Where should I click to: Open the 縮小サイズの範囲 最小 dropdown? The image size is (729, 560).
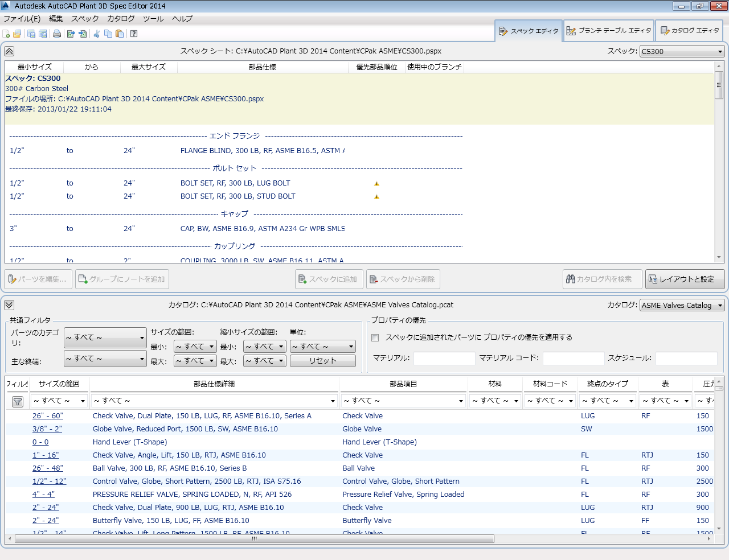coord(265,347)
